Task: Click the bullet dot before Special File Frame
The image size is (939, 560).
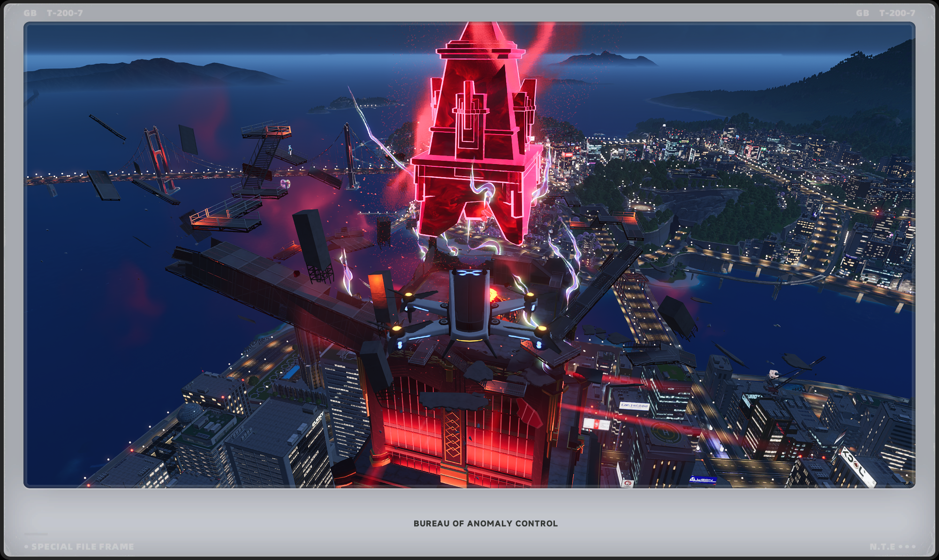Action: tap(26, 547)
